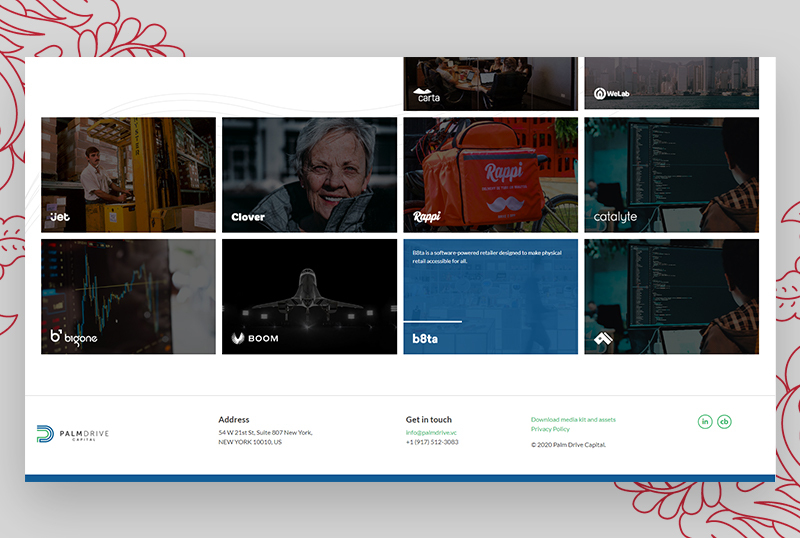800x538 pixels.
Task: Open the Crunchbase icon in the footer
Action: coord(724,421)
